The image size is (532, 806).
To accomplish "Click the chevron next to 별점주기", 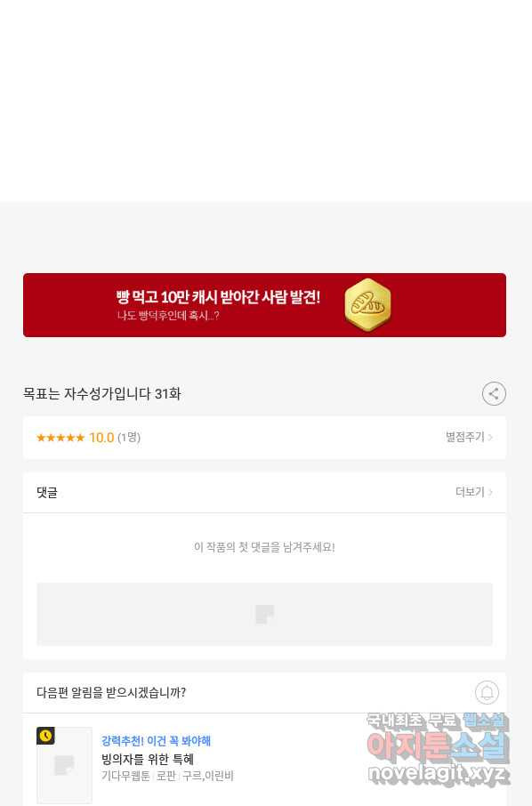I will (x=490, y=437).
